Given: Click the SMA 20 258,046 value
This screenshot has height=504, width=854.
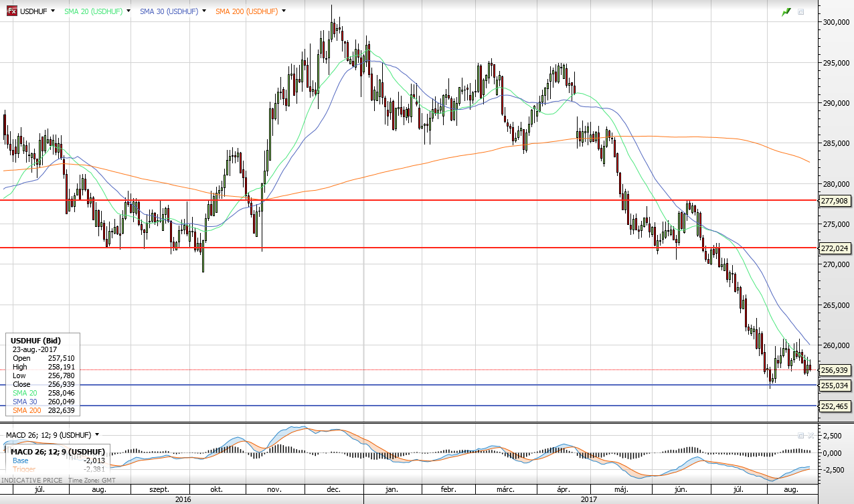Looking at the screenshot, I should 61,393.
